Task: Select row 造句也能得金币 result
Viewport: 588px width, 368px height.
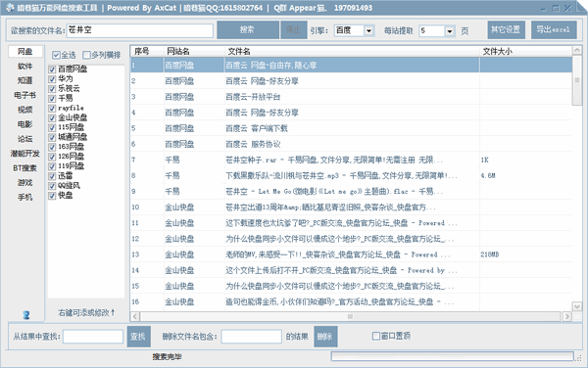Action: 352,301
